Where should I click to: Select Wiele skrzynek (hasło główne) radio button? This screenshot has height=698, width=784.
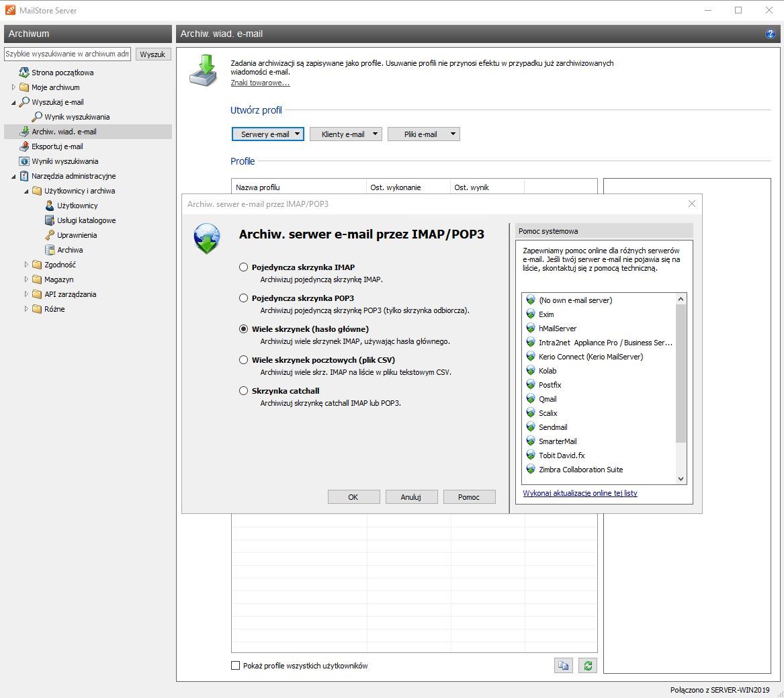click(243, 329)
